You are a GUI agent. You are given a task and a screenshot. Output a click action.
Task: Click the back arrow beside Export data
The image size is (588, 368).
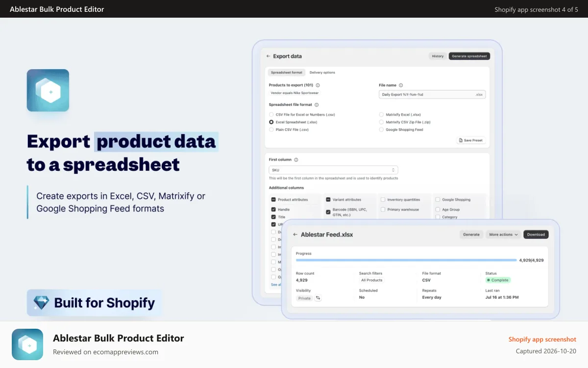pyautogui.click(x=269, y=56)
